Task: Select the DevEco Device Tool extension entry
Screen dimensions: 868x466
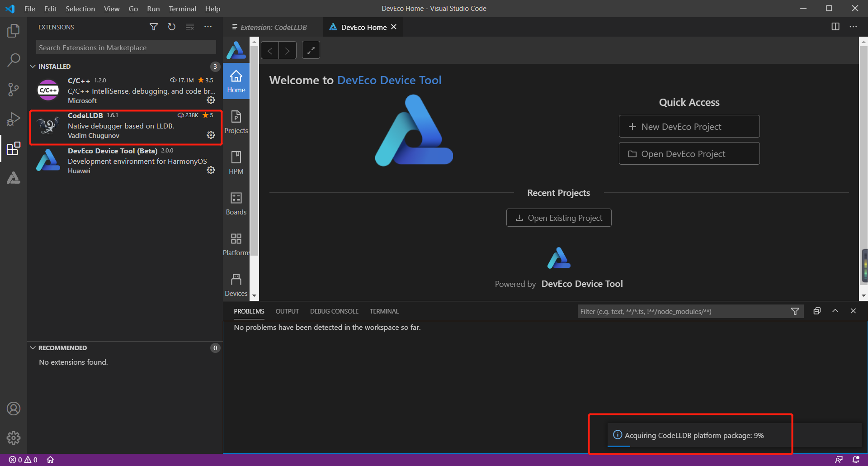Action: click(x=125, y=161)
